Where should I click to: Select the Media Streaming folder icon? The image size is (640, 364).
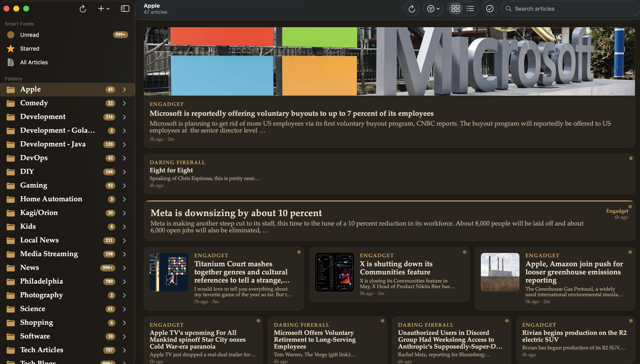11,254
